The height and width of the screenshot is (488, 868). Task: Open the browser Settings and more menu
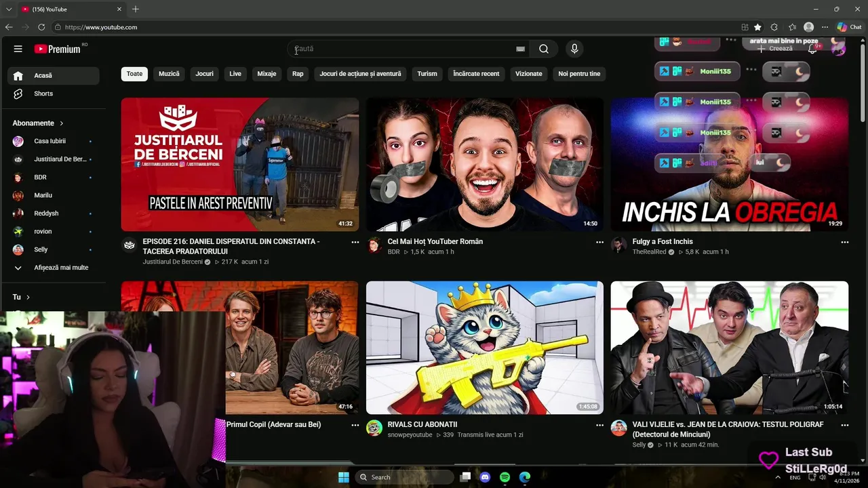pos(825,27)
